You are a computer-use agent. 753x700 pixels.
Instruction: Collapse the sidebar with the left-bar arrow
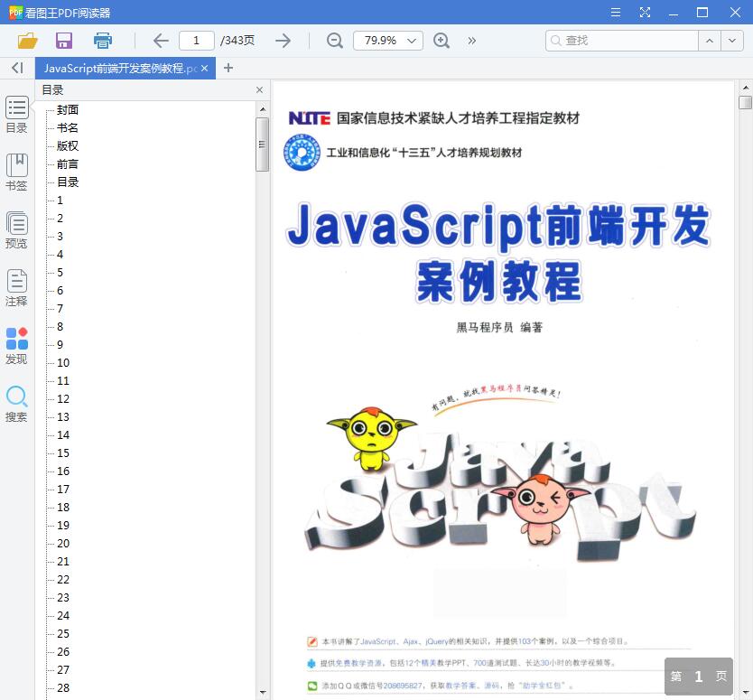[x=17, y=68]
